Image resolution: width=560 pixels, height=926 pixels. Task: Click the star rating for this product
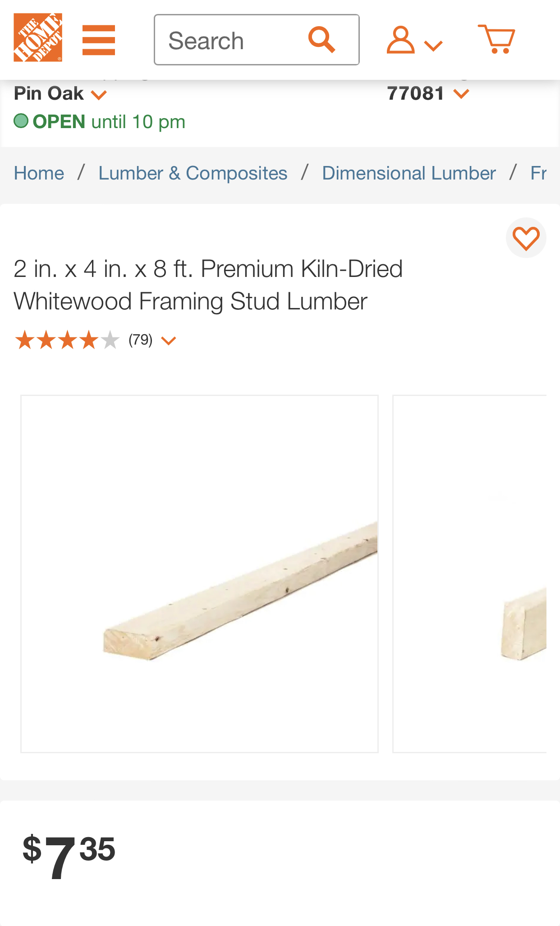tap(67, 340)
